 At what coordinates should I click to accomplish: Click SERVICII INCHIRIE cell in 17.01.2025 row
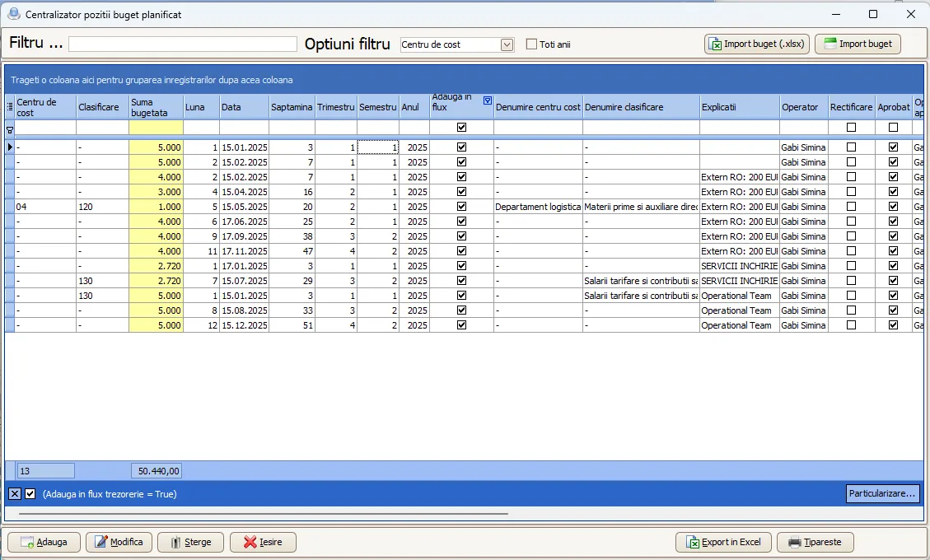coord(740,266)
